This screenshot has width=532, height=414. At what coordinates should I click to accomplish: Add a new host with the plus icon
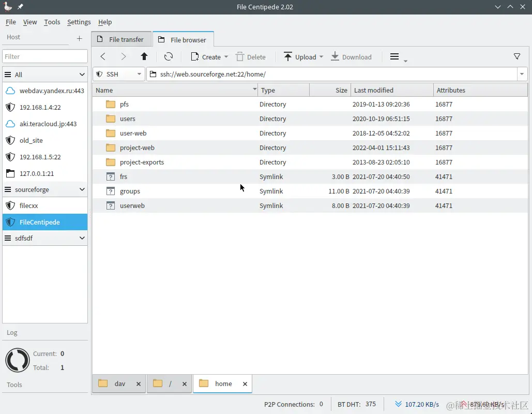pos(80,38)
